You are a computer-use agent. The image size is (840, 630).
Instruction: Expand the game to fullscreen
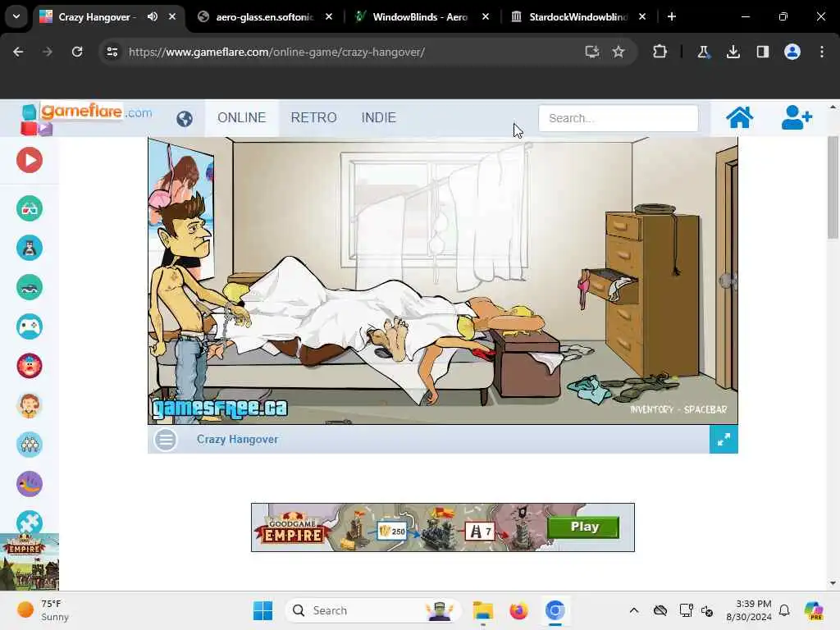point(724,440)
